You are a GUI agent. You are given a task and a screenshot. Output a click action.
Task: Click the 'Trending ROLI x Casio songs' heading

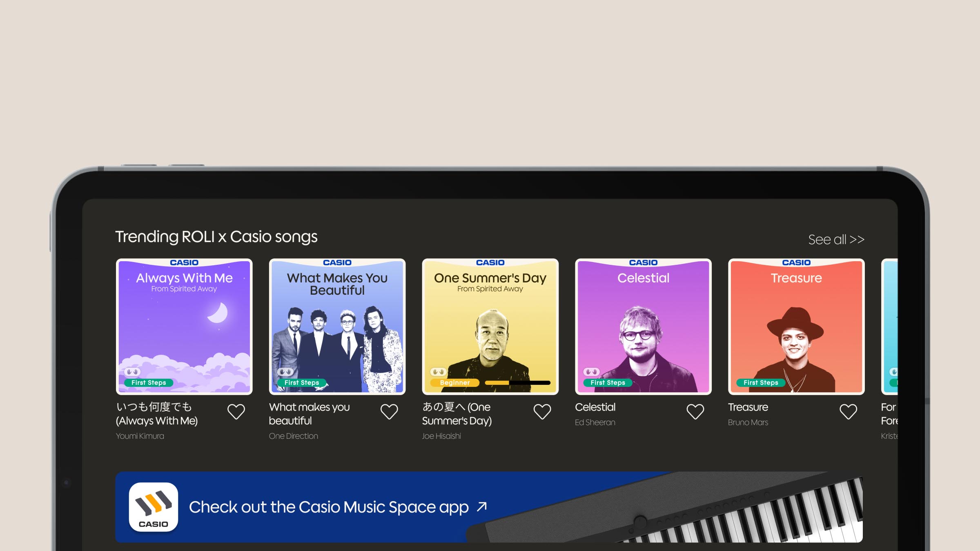216,237
